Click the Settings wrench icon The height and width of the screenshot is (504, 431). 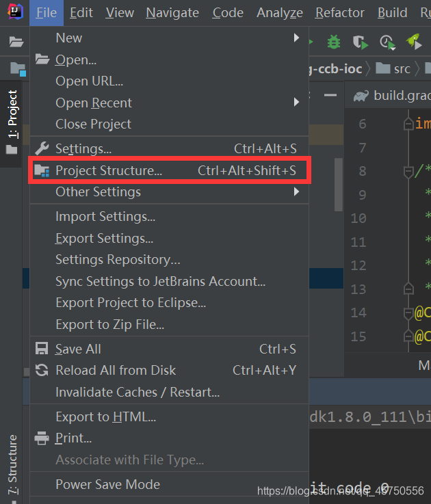point(42,148)
